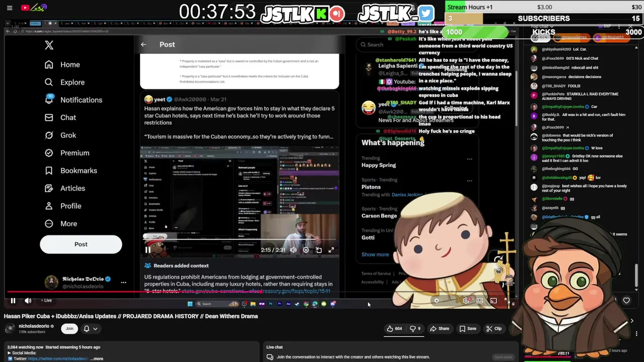Dislike the livestream video
This screenshot has width=644, height=362.
[x=415, y=329]
